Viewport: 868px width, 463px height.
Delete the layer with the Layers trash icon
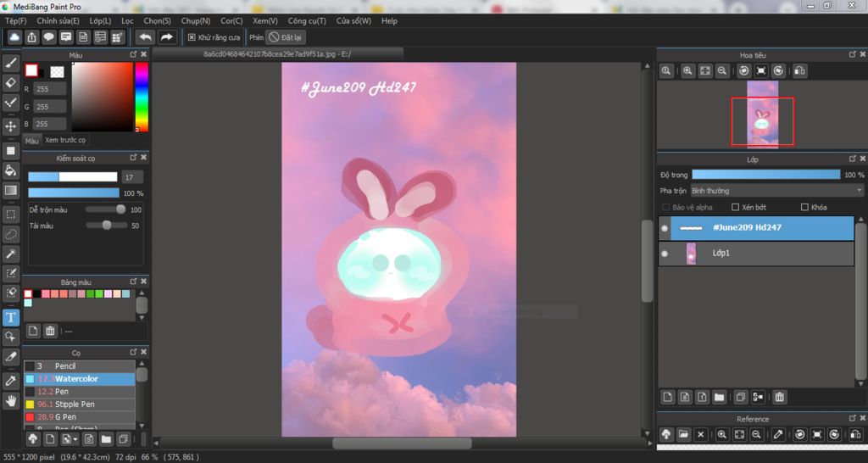pos(780,397)
